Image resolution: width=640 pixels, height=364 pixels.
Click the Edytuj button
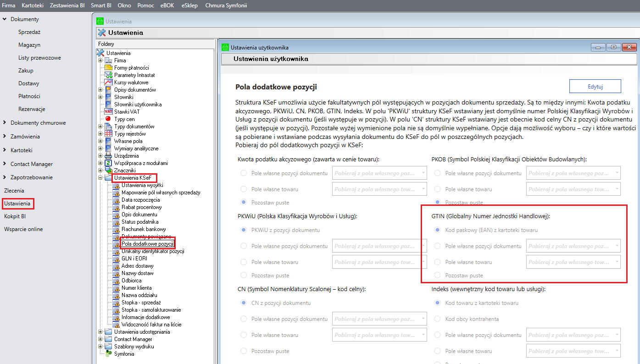[595, 86]
